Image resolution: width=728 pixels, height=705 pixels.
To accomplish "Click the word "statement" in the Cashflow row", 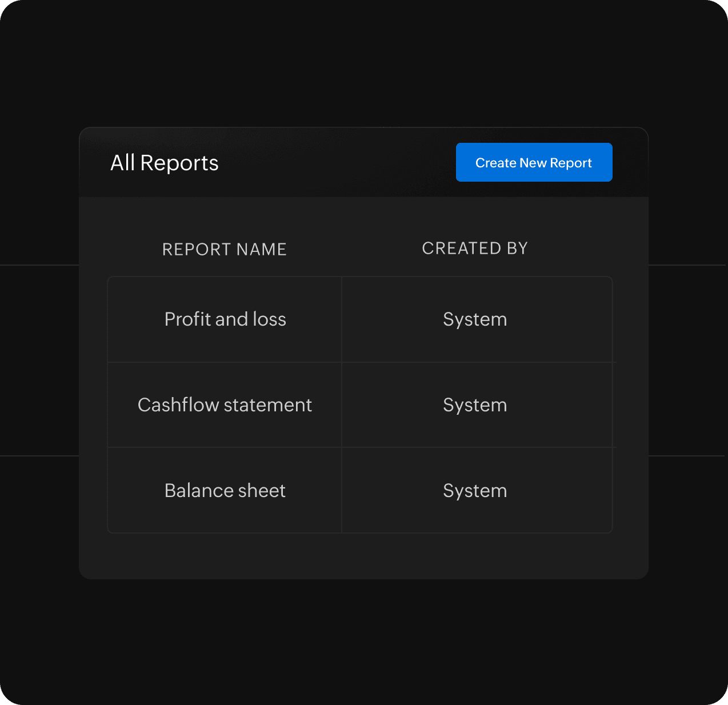I will [268, 405].
